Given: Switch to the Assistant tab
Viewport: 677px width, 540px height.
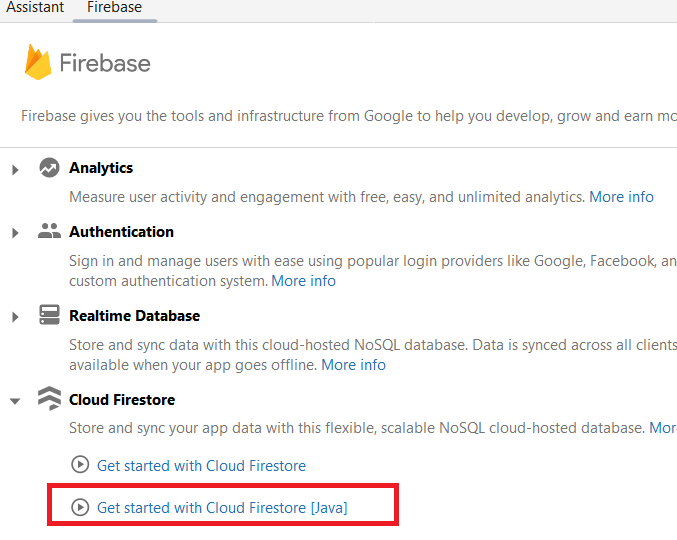Looking at the screenshot, I should click(x=35, y=8).
